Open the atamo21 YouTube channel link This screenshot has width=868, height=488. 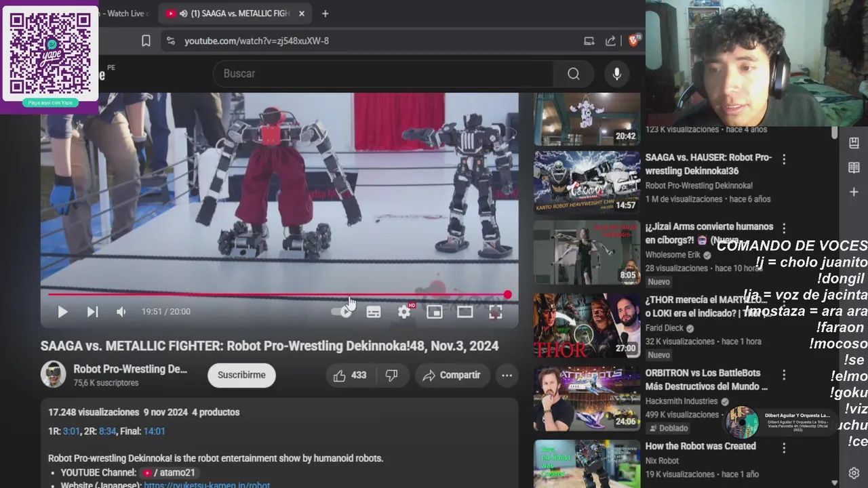tap(169, 472)
